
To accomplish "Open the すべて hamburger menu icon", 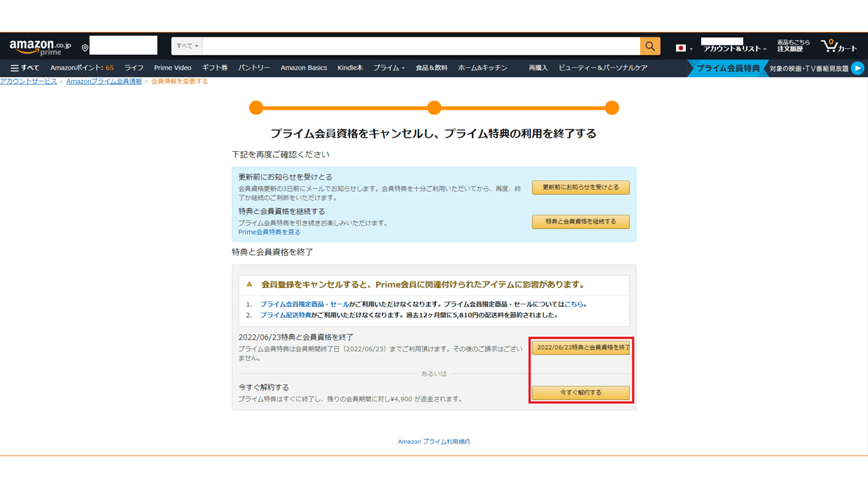I will point(14,67).
